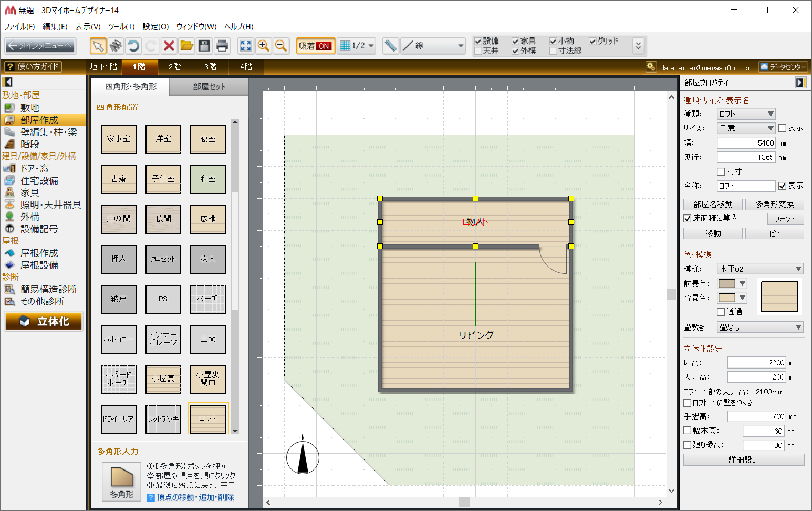The width and height of the screenshot is (812, 511).
Task: Toggle the グリッド checkbox
Action: click(593, 41)
